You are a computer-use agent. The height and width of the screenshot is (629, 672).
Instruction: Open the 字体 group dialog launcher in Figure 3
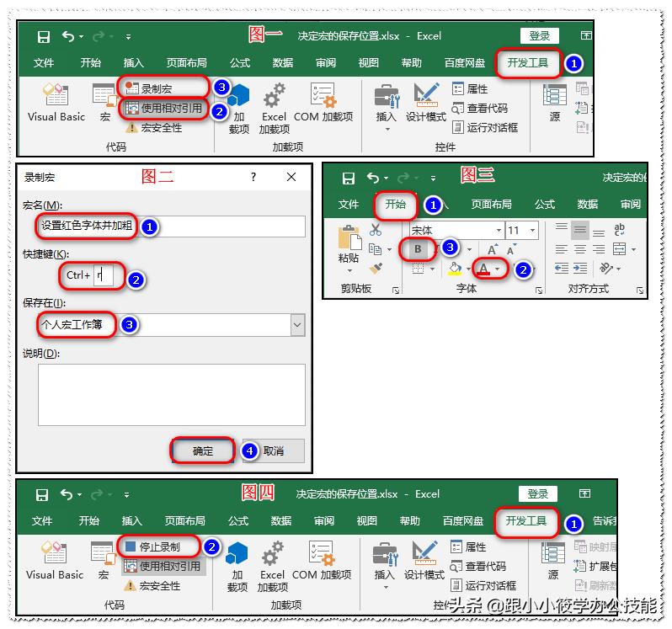pos(539,291)
